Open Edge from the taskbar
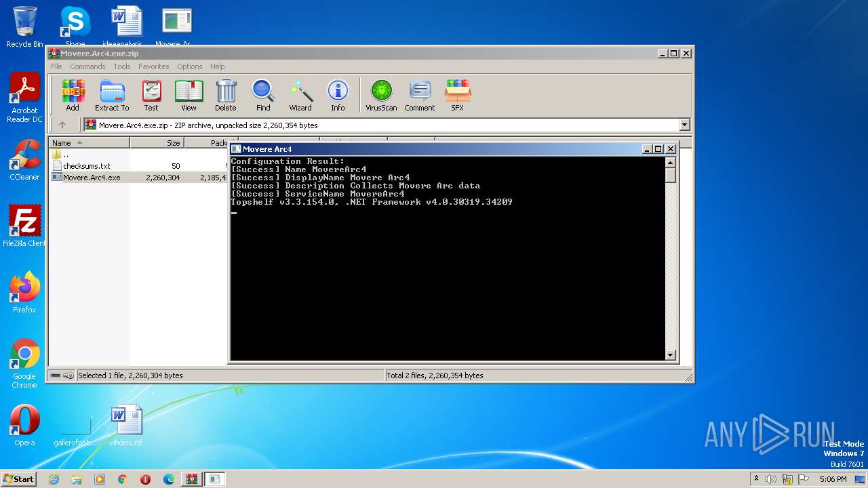Screen dimensions: 868x488 pos(169,479)
